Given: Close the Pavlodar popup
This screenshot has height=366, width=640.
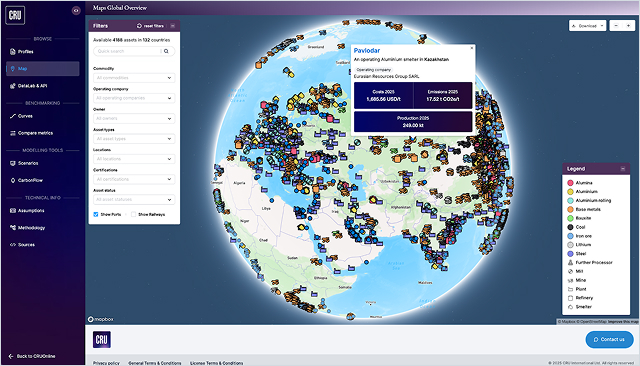Looking at the screenshot, I should (472, 48).
